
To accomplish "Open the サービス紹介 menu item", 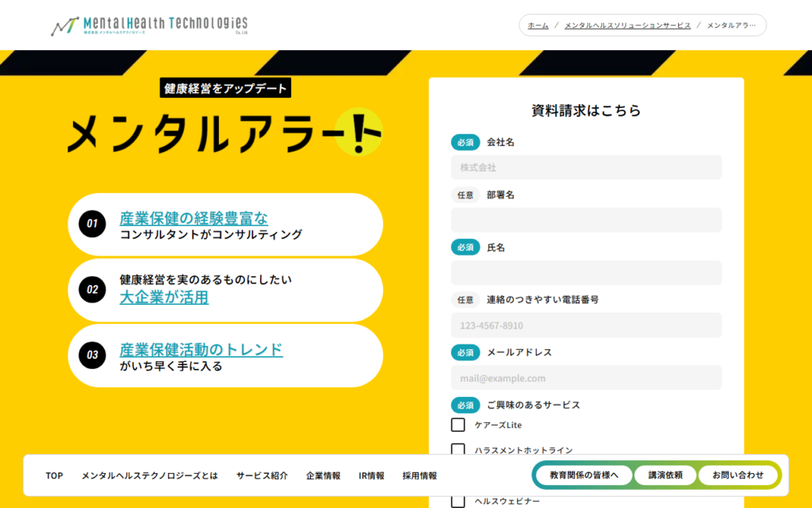I will pos(262,475).
